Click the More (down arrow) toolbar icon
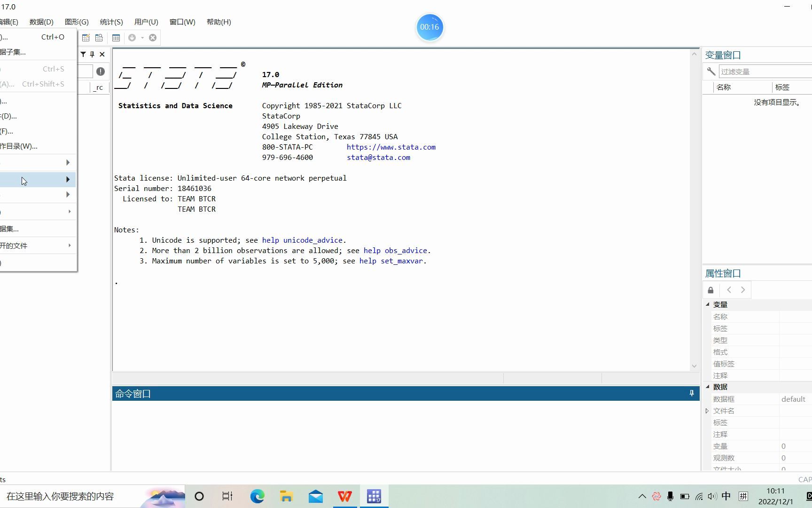 pyautogui.click(x=132, y=38)
